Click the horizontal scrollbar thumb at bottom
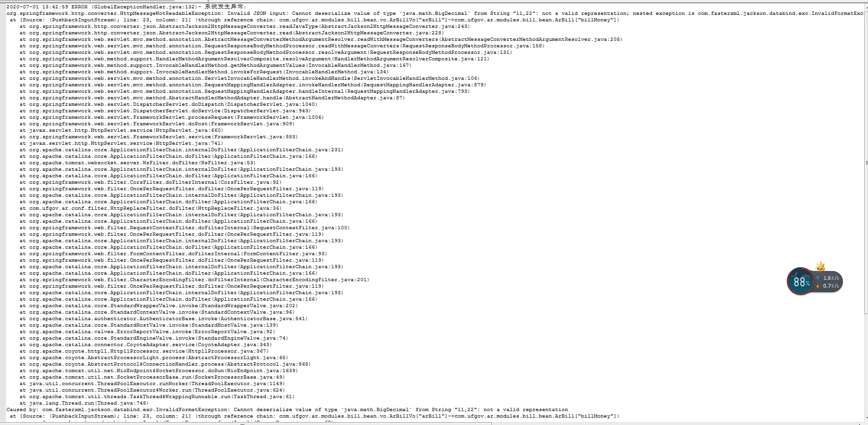The width and height of the screenshot is (868, 425). click(x=246, y=423)
